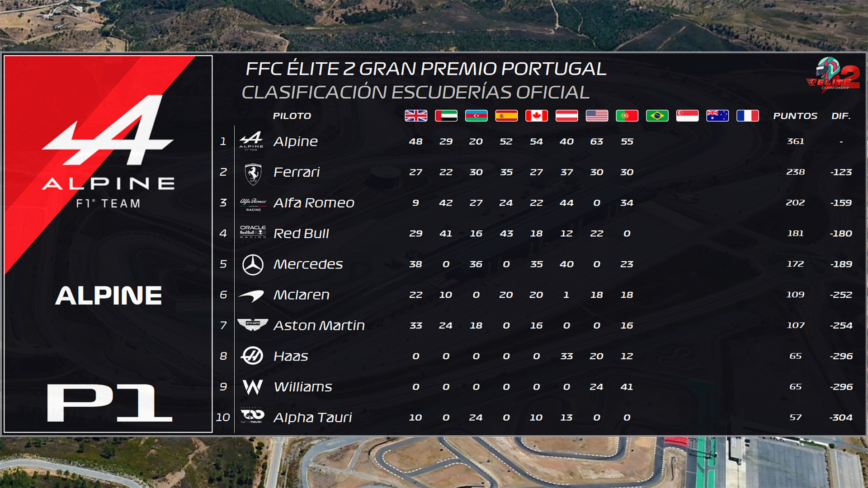Screen dimensions: 868x488
Task: Select the McLaren swoosh logo
Action: tap(251, 296)
